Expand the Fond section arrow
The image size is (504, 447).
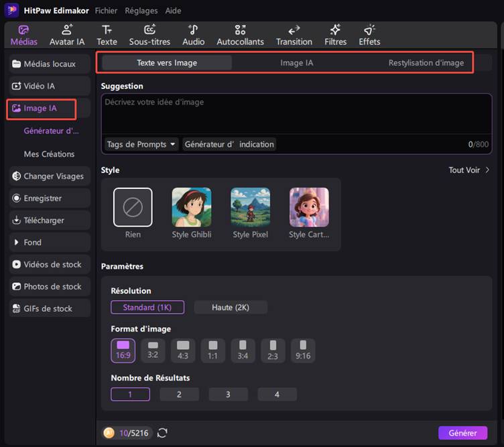tap(16, 243)
